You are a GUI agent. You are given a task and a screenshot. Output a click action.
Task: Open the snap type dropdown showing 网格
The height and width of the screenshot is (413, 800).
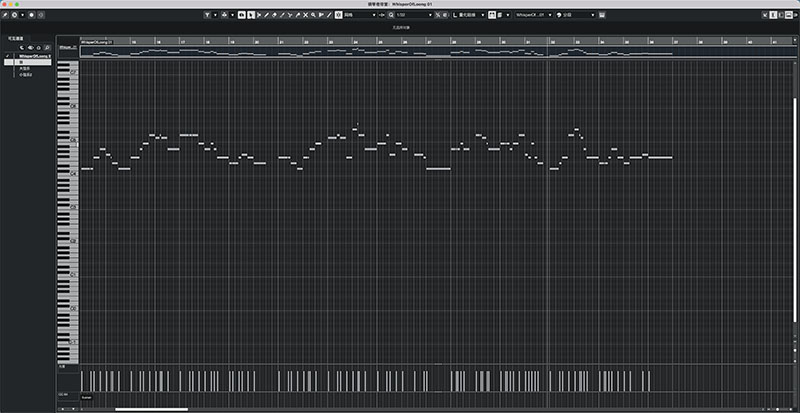click(x=360, y=15)
